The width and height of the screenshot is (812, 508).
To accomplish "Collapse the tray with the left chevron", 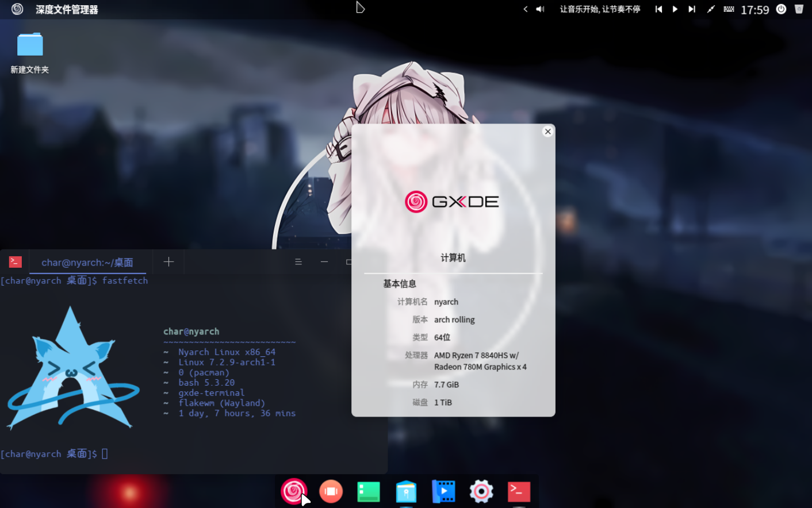I will [525, 9].
